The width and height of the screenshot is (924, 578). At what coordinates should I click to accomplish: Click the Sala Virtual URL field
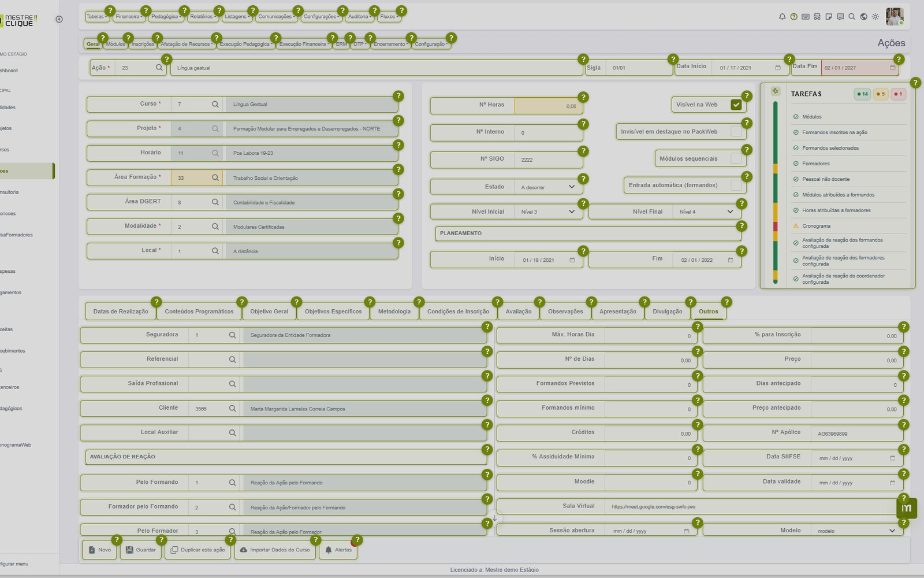coord(753,507)
